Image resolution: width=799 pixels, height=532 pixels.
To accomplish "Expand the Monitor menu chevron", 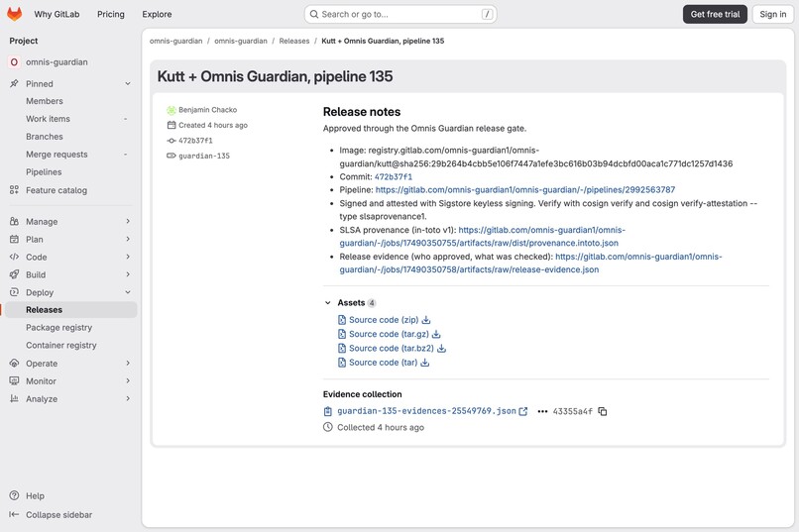I will point(128,380).
